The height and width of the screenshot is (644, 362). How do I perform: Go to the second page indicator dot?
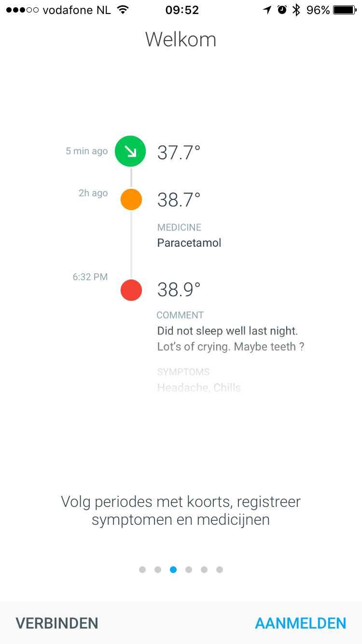click(x=158, y=570)
